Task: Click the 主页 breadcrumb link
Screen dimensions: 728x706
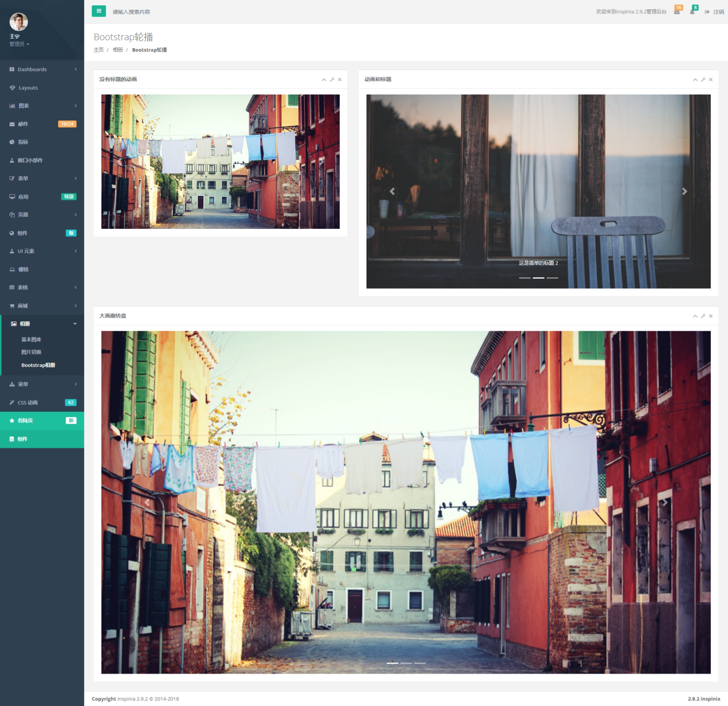Action: (99, 50)
